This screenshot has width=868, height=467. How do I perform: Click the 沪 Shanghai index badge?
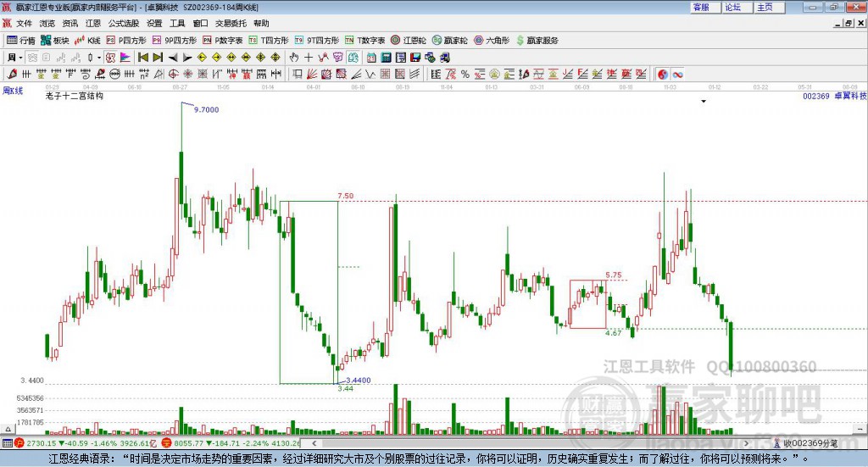point(19,443)
